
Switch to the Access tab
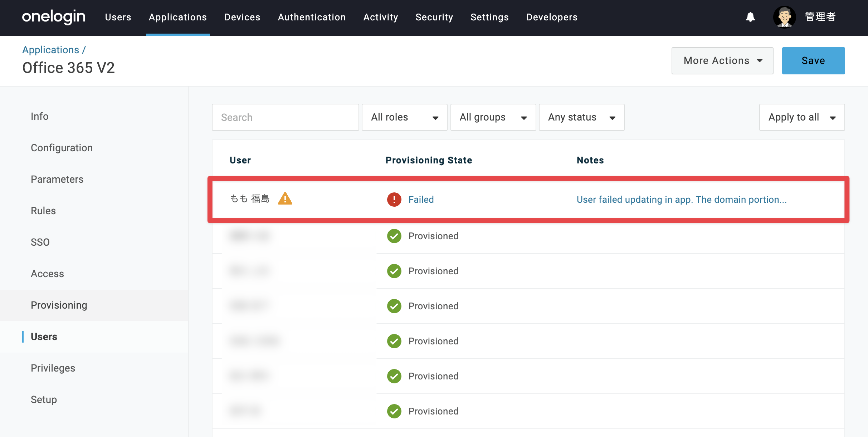[x=47, y=274]
